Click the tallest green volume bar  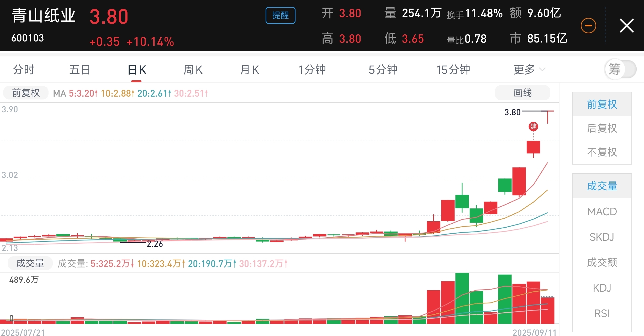[462, 298]
